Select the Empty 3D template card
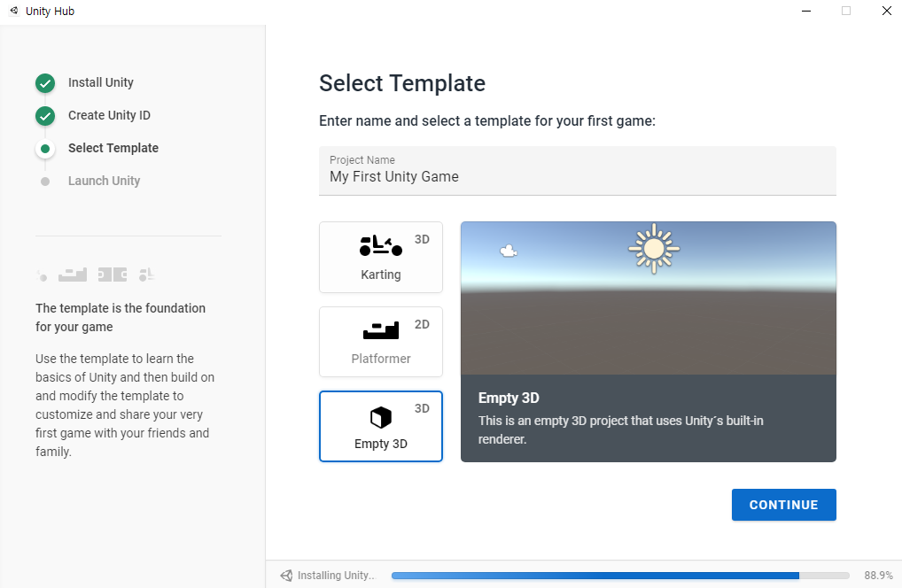The height and width of the screenshot is (588, 902). click(x=381, y=427)
